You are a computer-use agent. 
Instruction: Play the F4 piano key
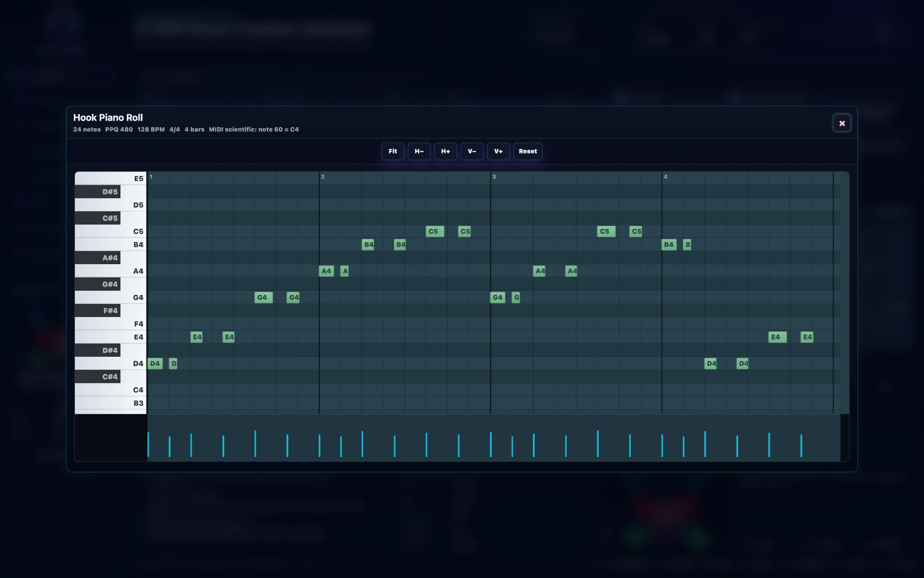(111, 324)
